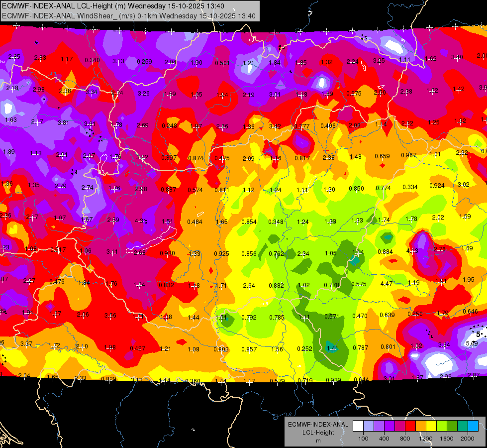
Task: Click the 3.64 wind shear value
Action: coord(444,345)
